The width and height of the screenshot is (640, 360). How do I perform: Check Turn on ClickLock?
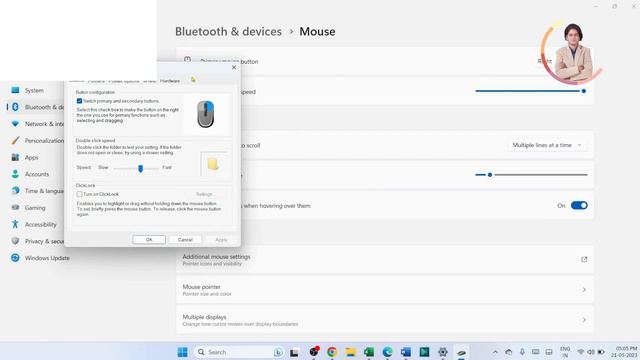click(x=80, y=194)
